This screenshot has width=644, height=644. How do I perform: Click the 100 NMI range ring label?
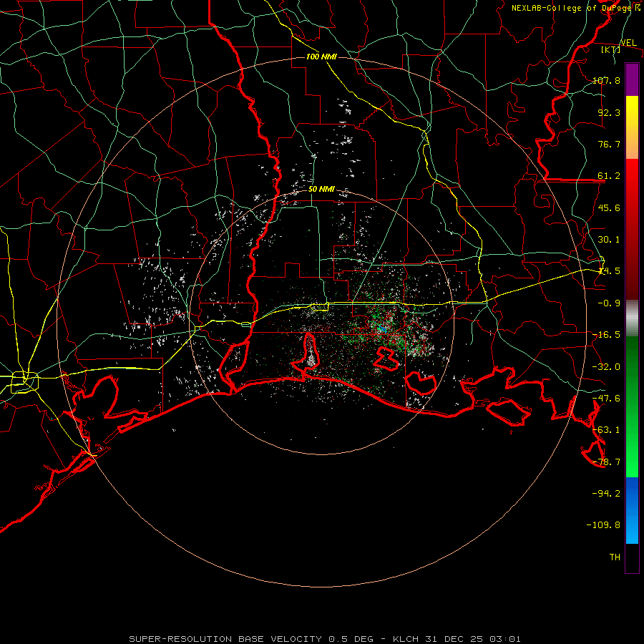tap(321, 57)
